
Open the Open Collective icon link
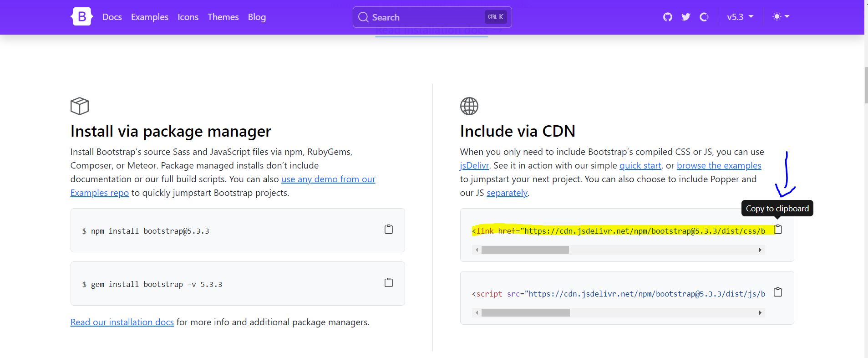click(x=704, y=17)
